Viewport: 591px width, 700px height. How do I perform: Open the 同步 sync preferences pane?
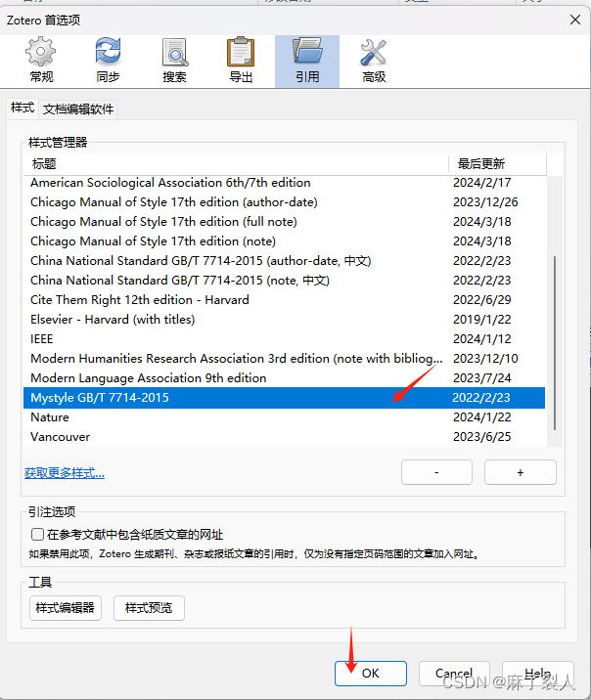point(108,62)
